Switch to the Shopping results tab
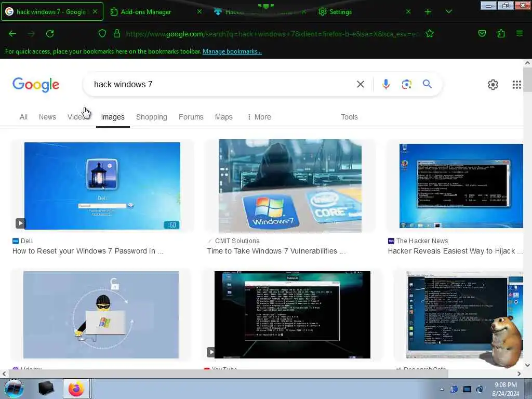Screen dimensions: 532x399 click(x=151, y=117)
